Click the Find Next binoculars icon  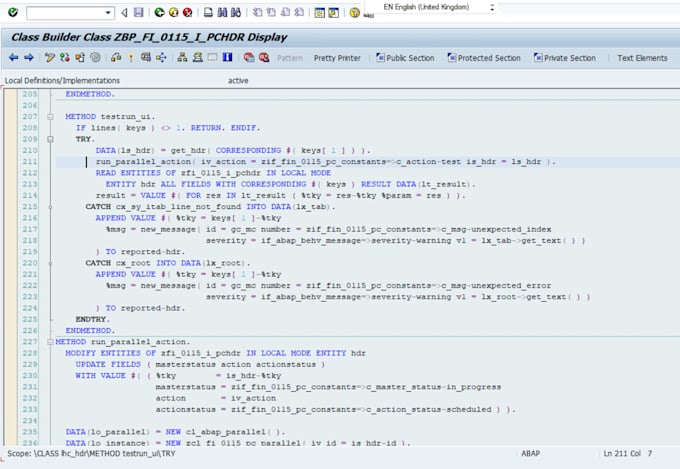pyautogui.click(x=236, y=13)
